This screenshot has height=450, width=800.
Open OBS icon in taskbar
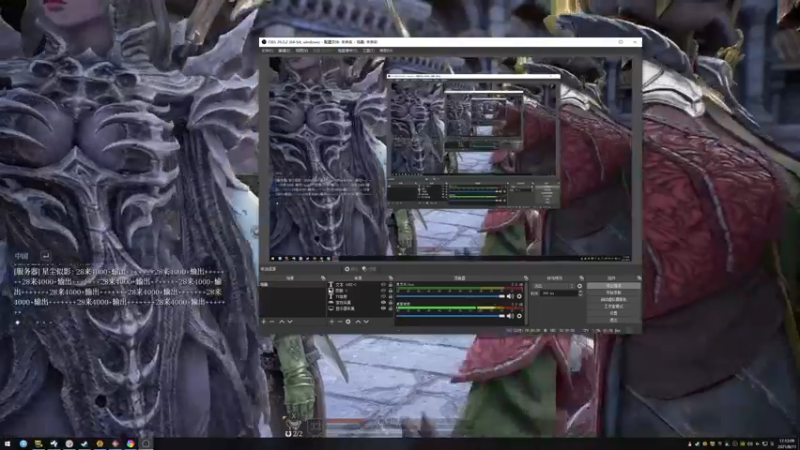pos(146,444)
